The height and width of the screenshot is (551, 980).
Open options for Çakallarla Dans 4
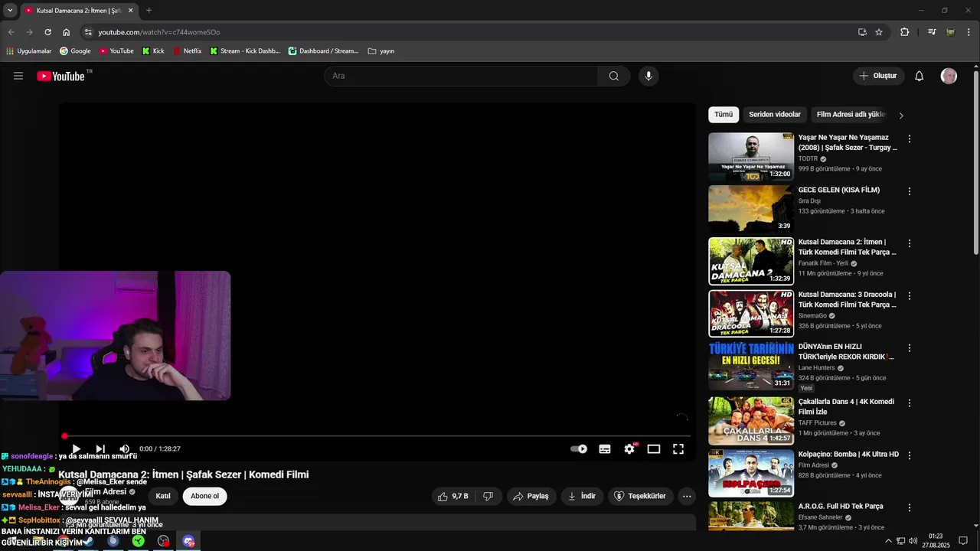(x=910, y=403)
